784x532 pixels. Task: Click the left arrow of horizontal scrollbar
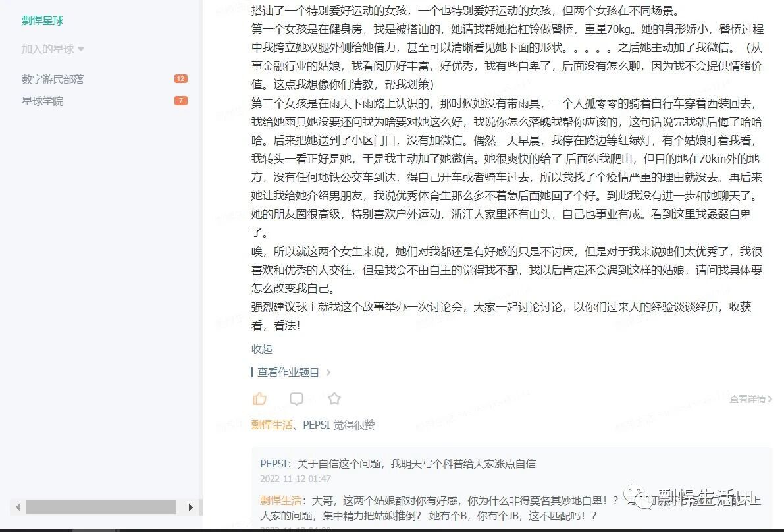coord(18,507)
